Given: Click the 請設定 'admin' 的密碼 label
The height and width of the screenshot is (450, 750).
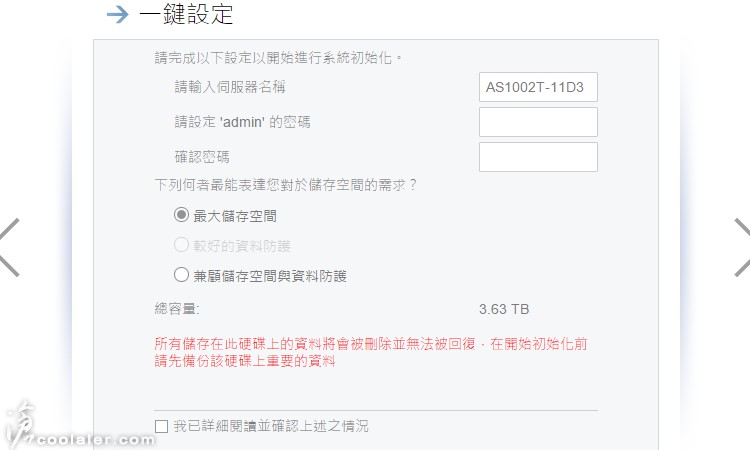Looking at the screenshot, I should click(243, 122).
